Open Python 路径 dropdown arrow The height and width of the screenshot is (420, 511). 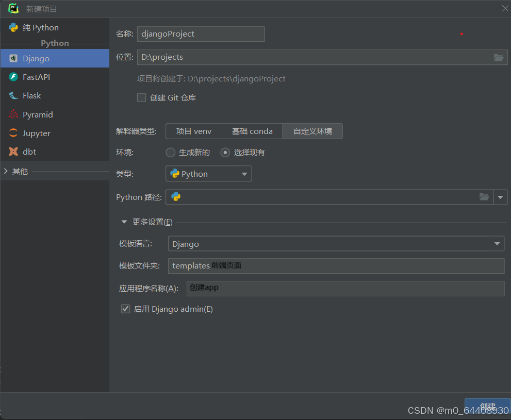[500, 197]
